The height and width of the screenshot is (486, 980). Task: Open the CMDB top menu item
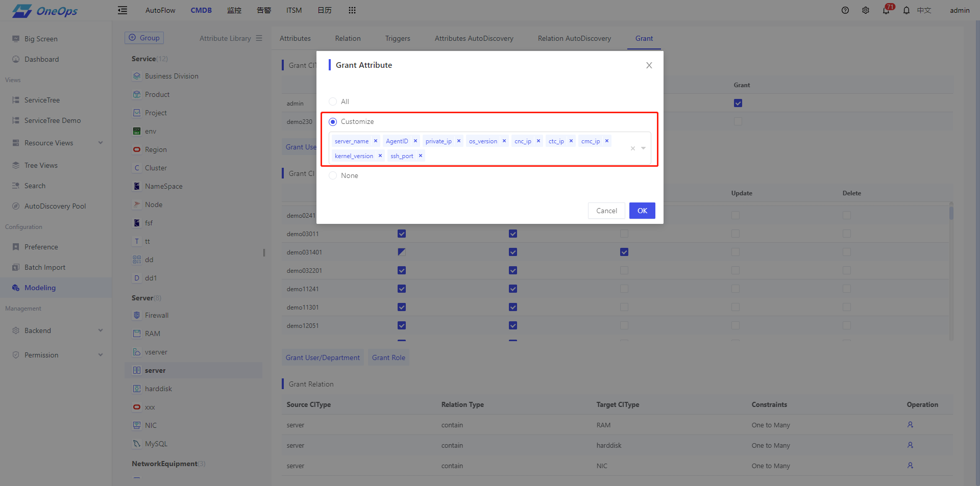point(201,10)
